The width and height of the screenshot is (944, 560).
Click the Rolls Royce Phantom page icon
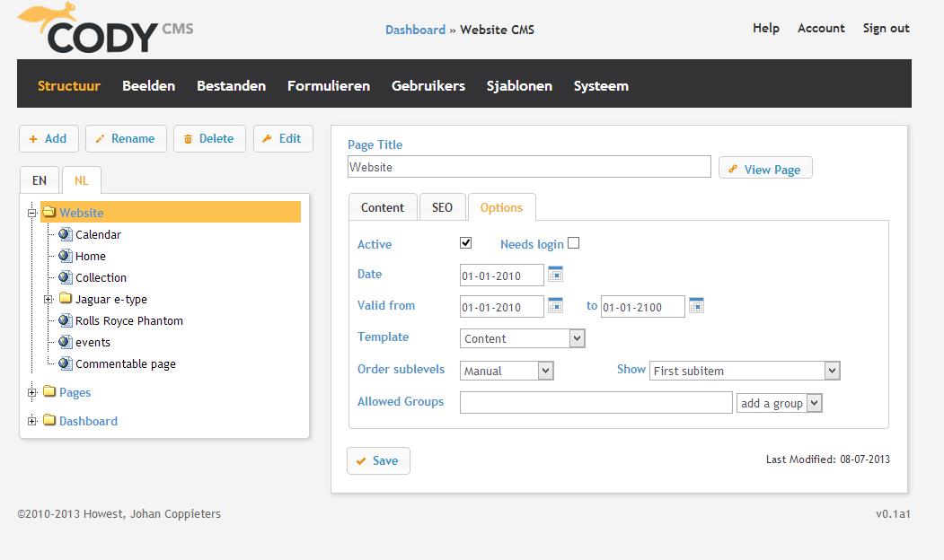(65, 320)
